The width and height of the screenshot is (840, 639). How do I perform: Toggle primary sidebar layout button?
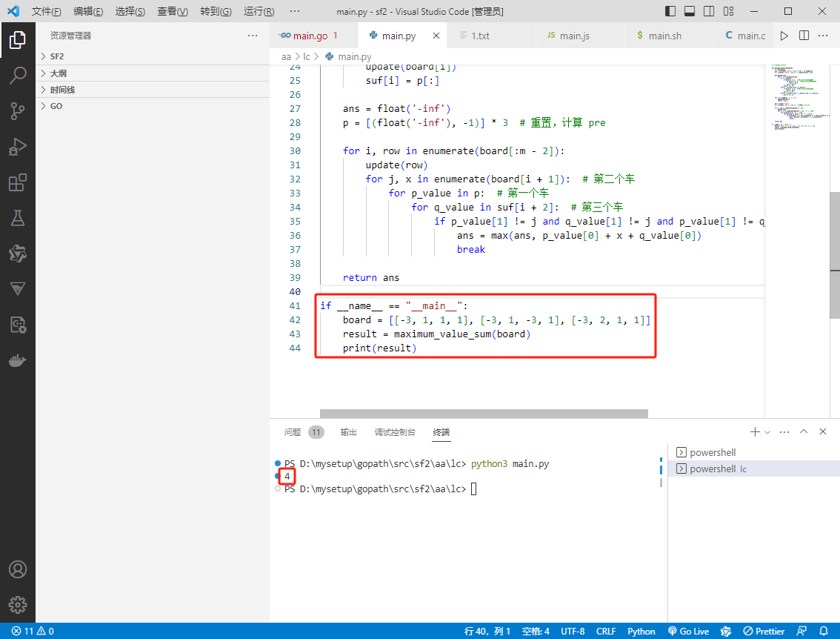pyautogui.click(x=670, y=11)
